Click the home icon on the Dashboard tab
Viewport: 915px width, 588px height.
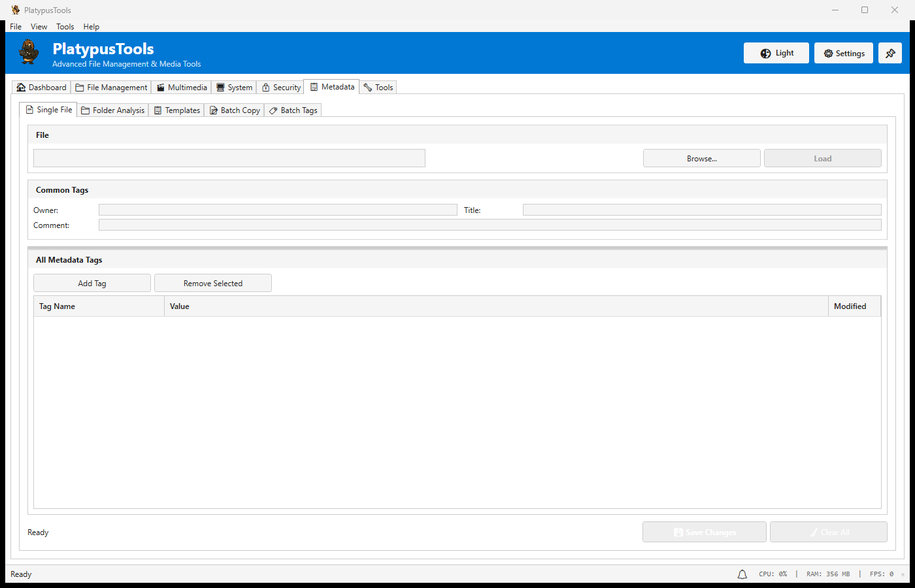(20, 86)
